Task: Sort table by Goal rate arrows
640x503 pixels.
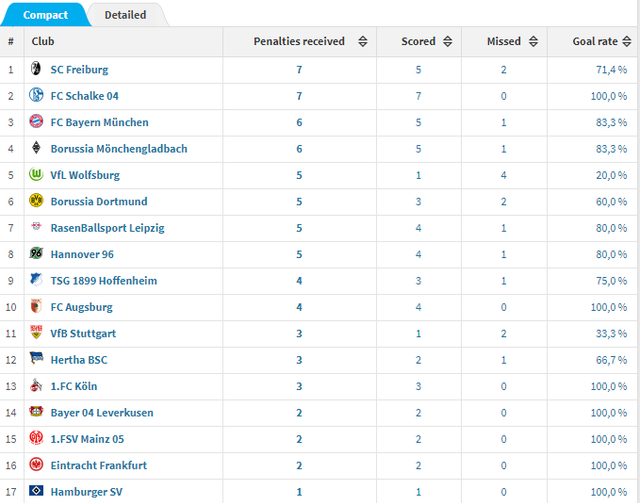Action: pyautogui.click(x=627, y=41)
